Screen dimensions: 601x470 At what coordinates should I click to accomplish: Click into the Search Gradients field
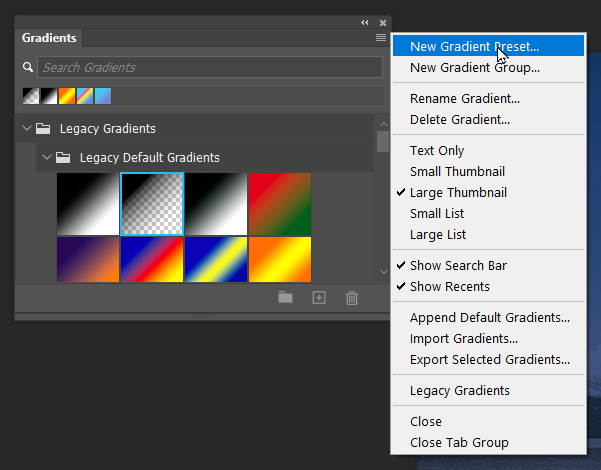[x=208, y=67]
